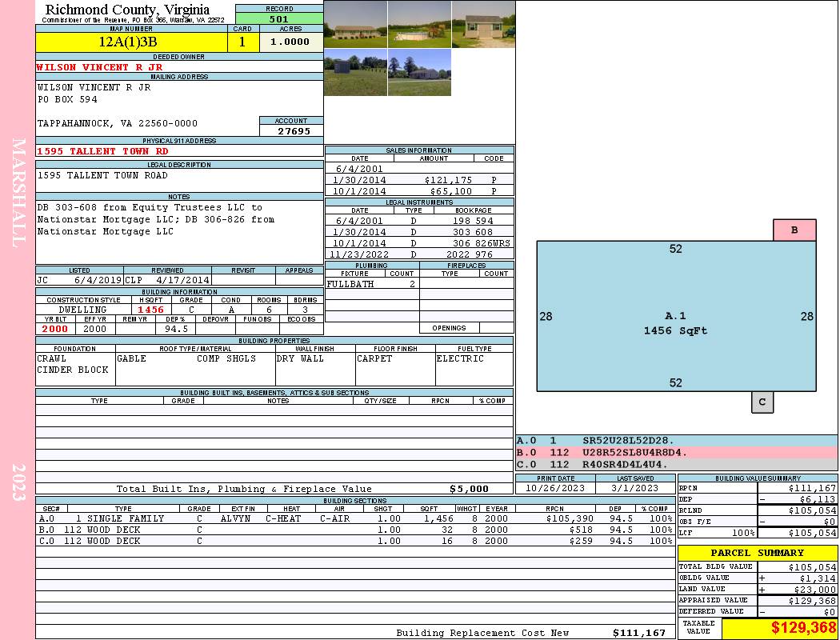Open the dark shed in field photo
This screenshot has height=640, width=840.
[x=355, y=73]
